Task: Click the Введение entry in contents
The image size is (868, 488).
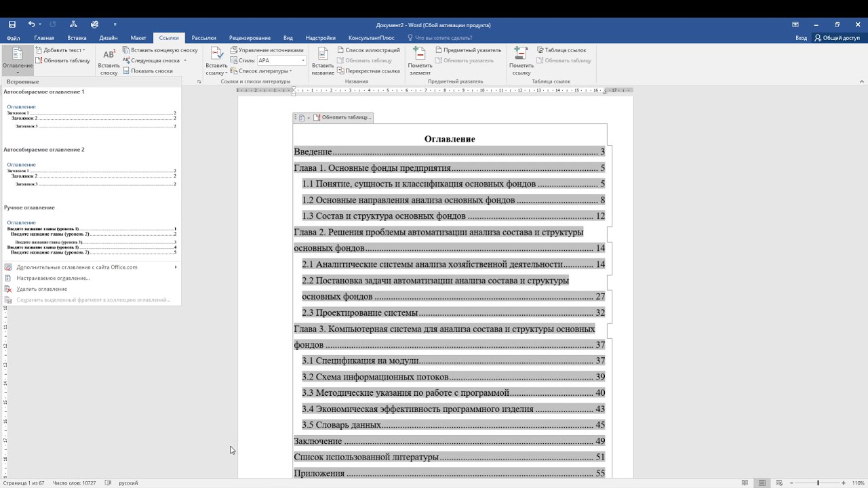Action: [449, 152]
